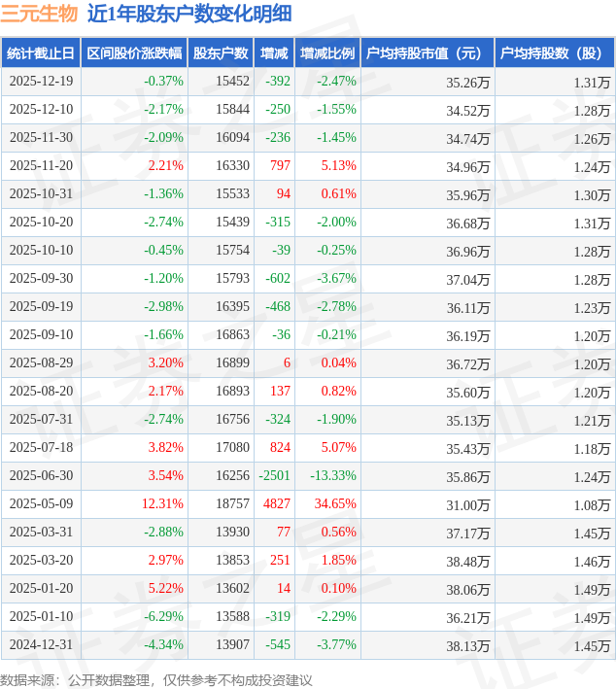Click the -13.33% change ratio cell
The height and width of the screenshot is (689, 616).
click(332, 476)
